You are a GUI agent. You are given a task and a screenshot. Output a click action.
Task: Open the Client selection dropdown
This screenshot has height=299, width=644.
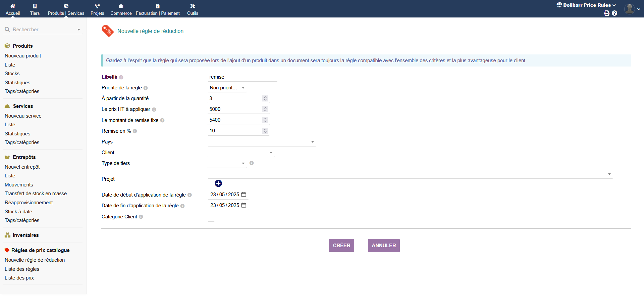(241, 153)
